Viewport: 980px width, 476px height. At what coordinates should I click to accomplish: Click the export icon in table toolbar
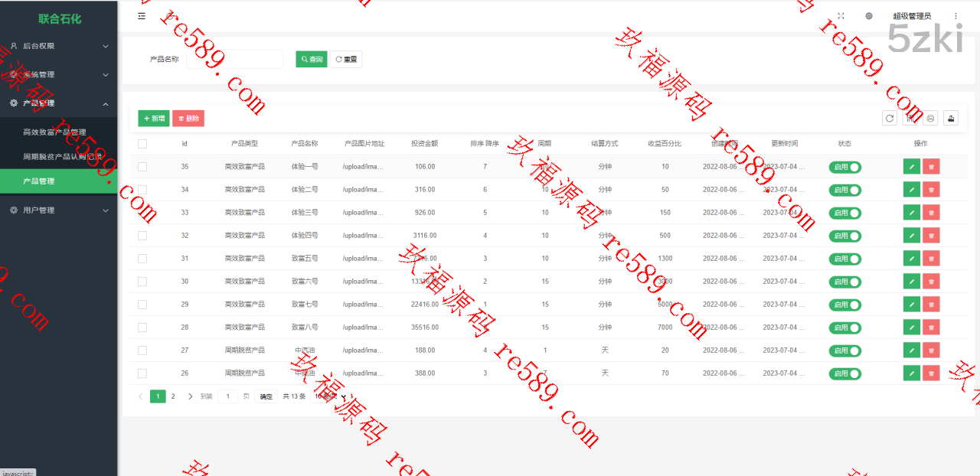coord(951,118)
